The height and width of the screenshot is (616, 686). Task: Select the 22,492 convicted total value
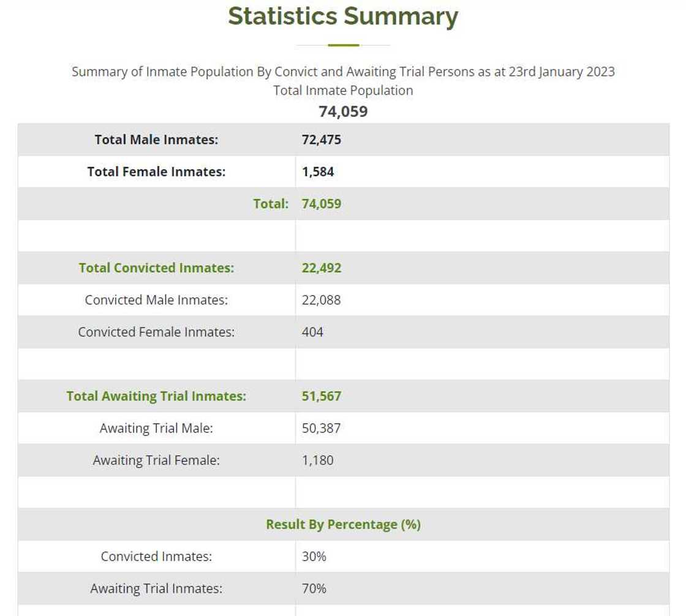click(322, 268)
